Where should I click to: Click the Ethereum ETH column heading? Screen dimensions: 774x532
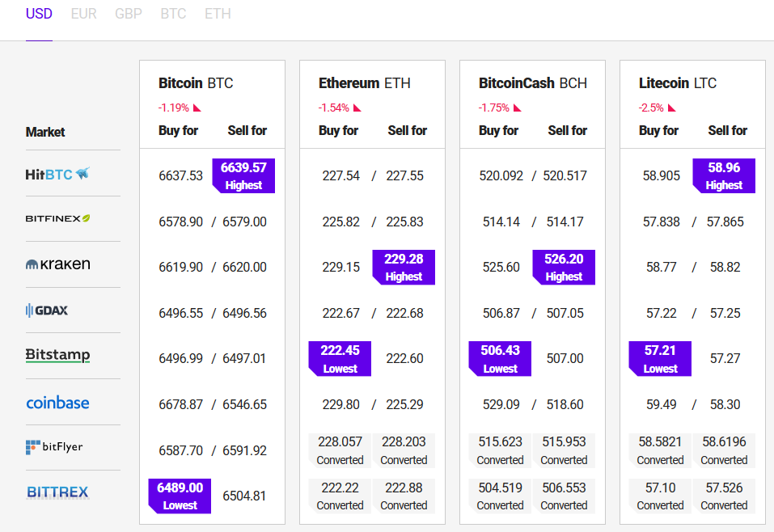tap(364, 83)
